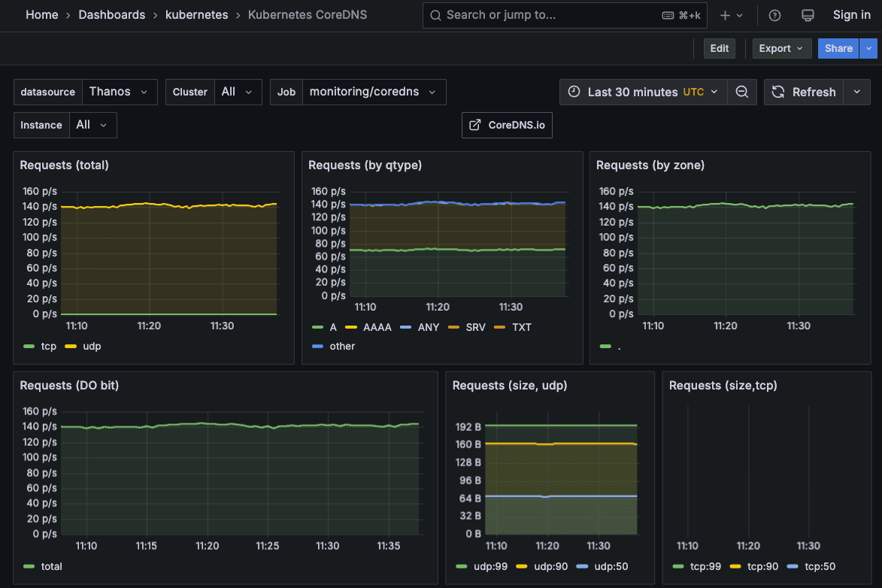
Task: Click the Requests (by zone) panel title
Action: coord(650,165)
